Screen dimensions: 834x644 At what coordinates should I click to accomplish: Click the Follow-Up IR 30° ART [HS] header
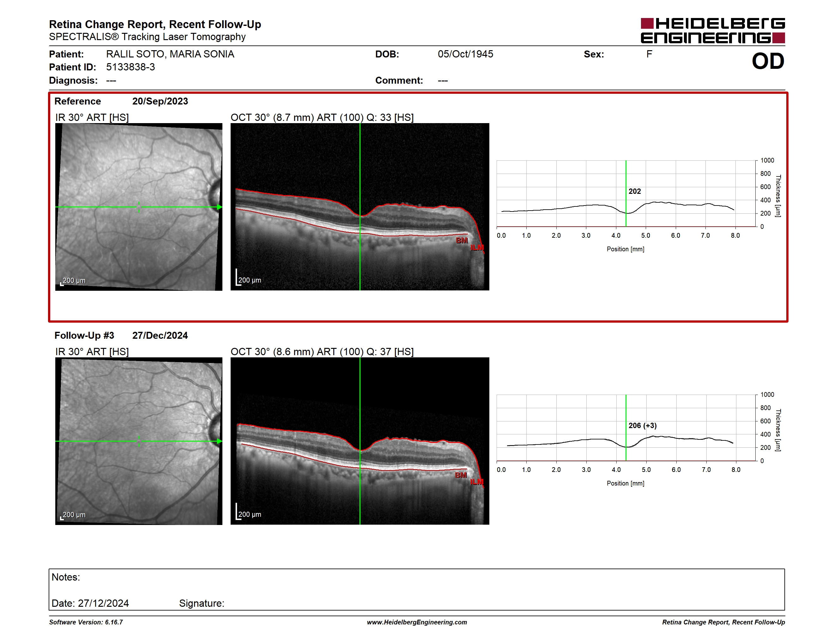(x=92, y=352)
